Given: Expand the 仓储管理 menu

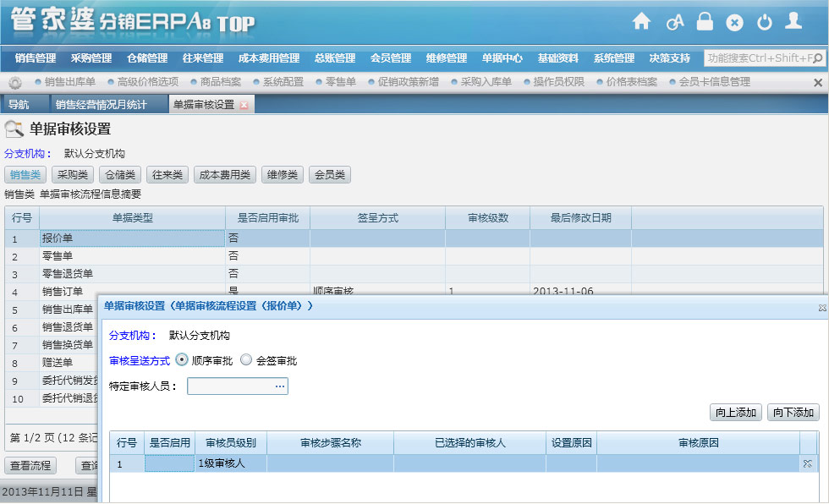Looking at the screenshot, I should point(147,58).
